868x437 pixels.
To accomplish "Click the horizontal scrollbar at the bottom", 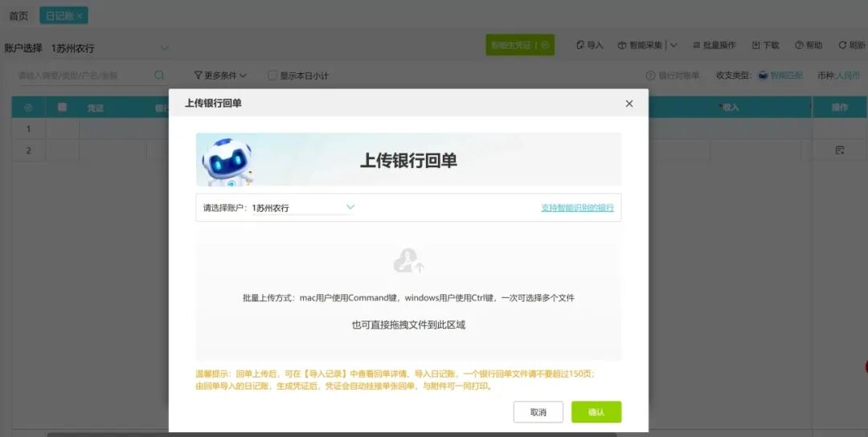I will 332,435.
